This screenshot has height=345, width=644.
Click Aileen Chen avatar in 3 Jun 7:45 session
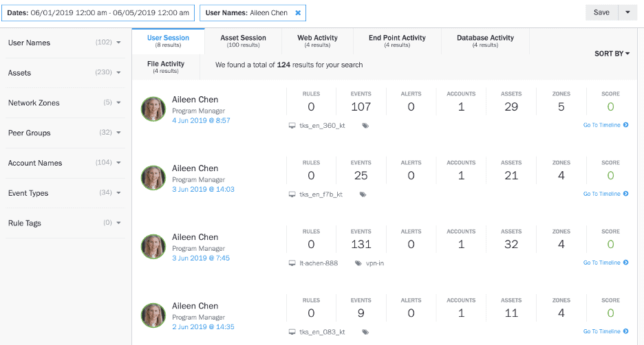pyautogui.click(x=153, y=247)
